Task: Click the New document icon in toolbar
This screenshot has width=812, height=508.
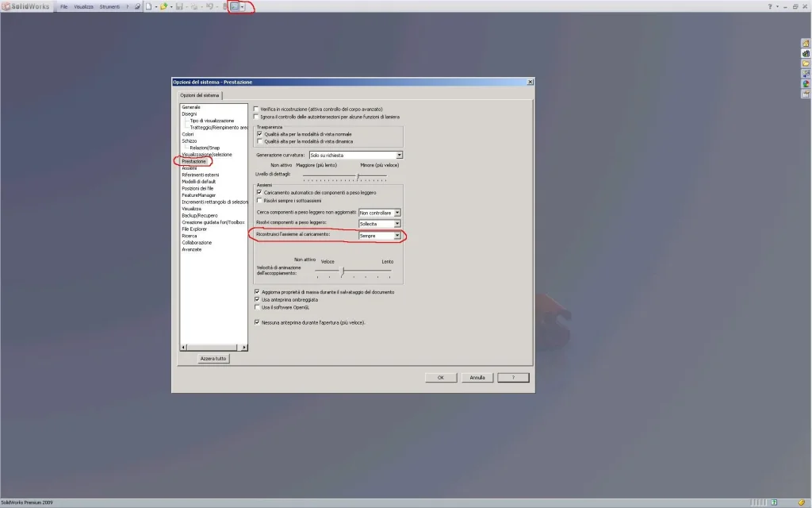Action: pos(147,6)
